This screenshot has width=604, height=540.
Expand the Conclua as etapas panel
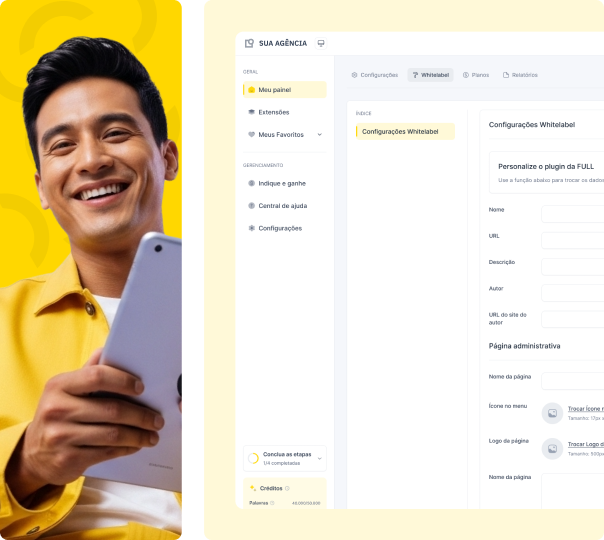(x=319, y=458)
